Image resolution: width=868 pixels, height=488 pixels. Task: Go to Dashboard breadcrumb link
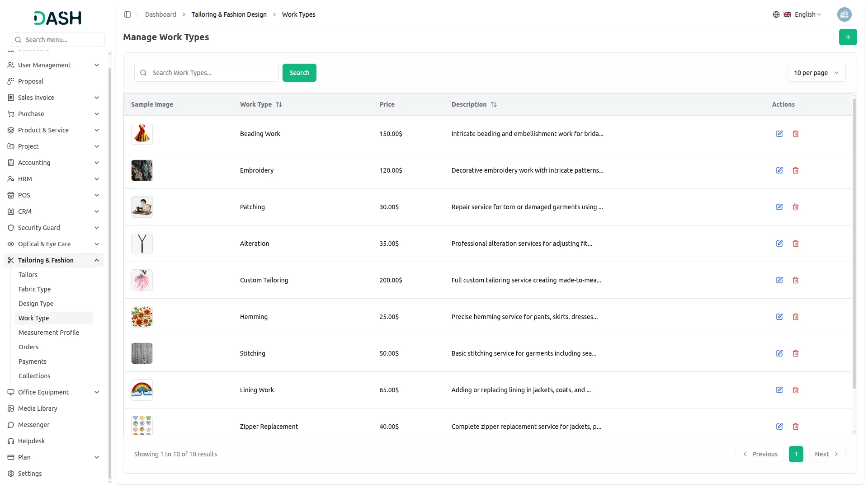[160, 14]
